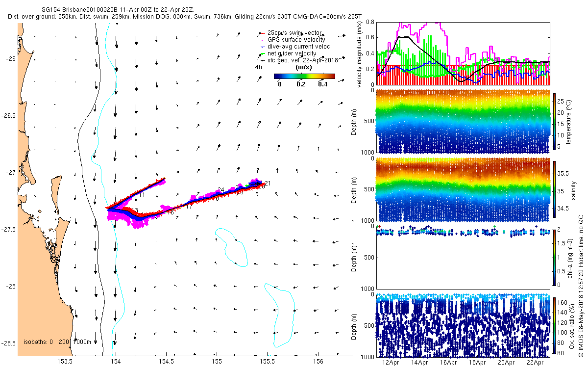Click map latitude label '-27'
This screenshot has height=368, width=588.
coord(11,173)
